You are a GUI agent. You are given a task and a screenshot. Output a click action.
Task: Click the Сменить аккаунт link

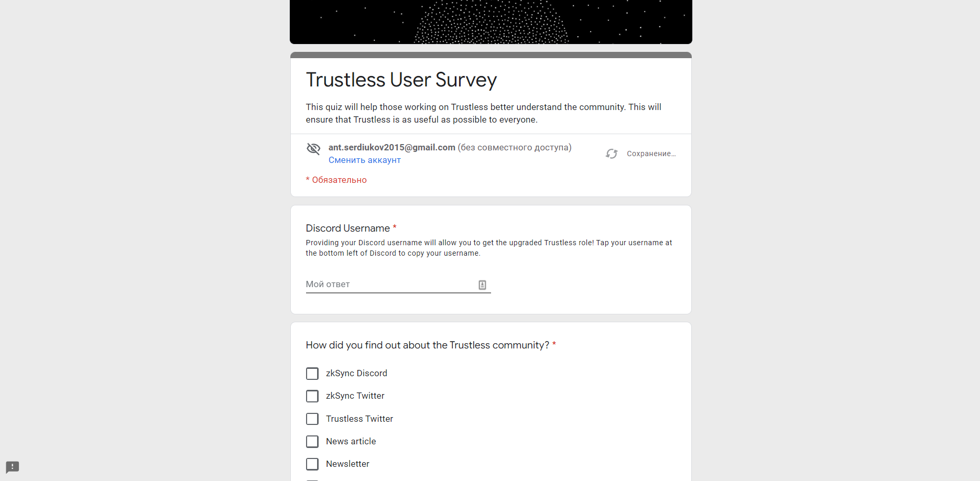(365, 160)
